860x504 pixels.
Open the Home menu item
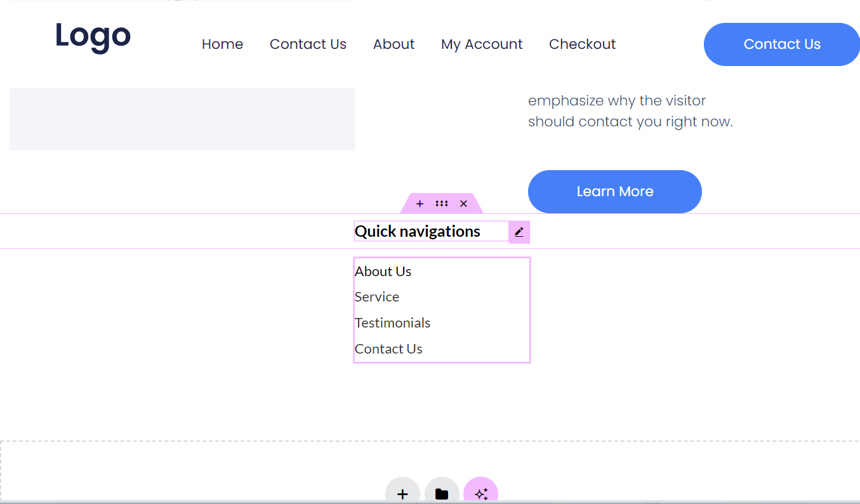(222, 44)
